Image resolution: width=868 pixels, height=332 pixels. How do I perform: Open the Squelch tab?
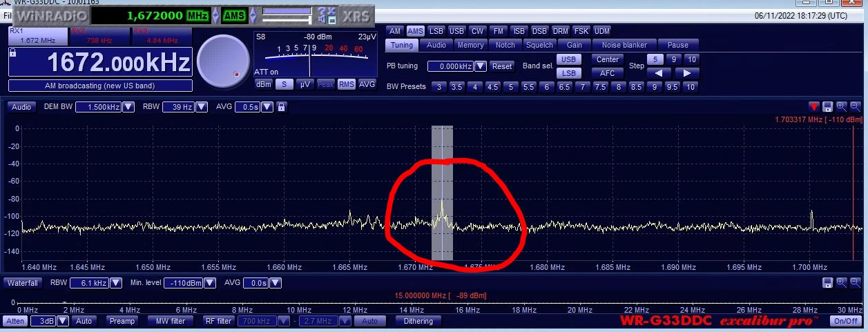[539, 46]
